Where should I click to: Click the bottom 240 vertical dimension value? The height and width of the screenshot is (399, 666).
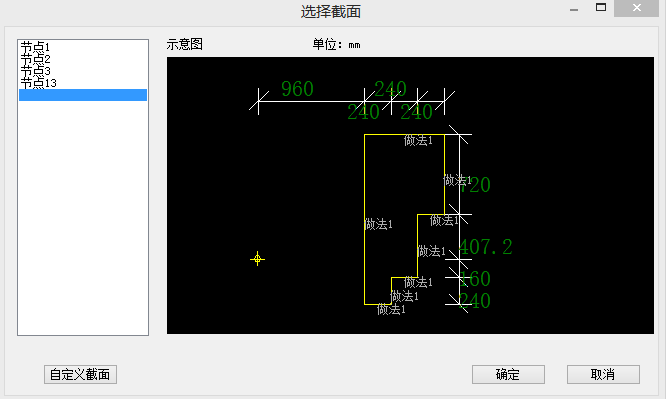(475, 301)
